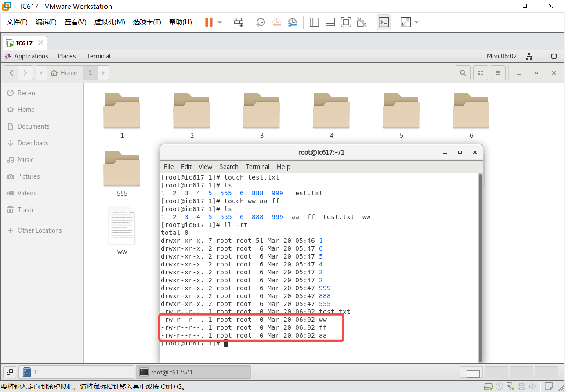Open the terminal window's File menu
This screenshot has width=565, height=392.
click(169, 167)
